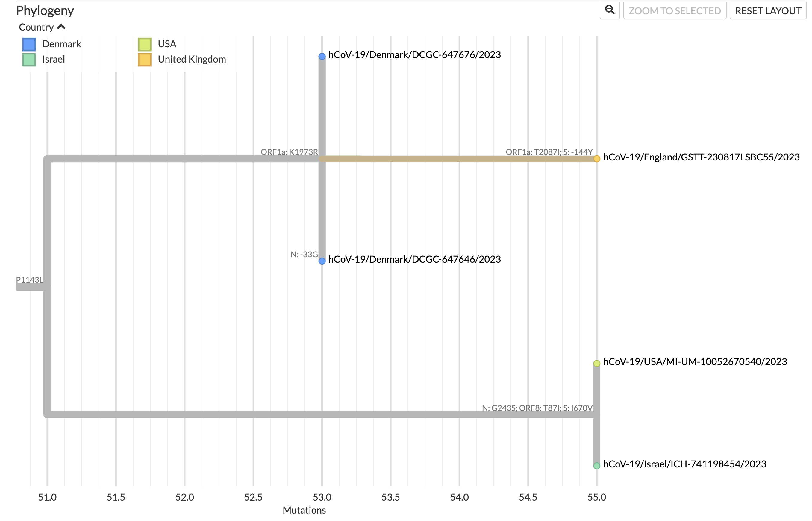
Task: Click the branch labeled P1143L
Action: pyautogui.click(x=31, y=287)
